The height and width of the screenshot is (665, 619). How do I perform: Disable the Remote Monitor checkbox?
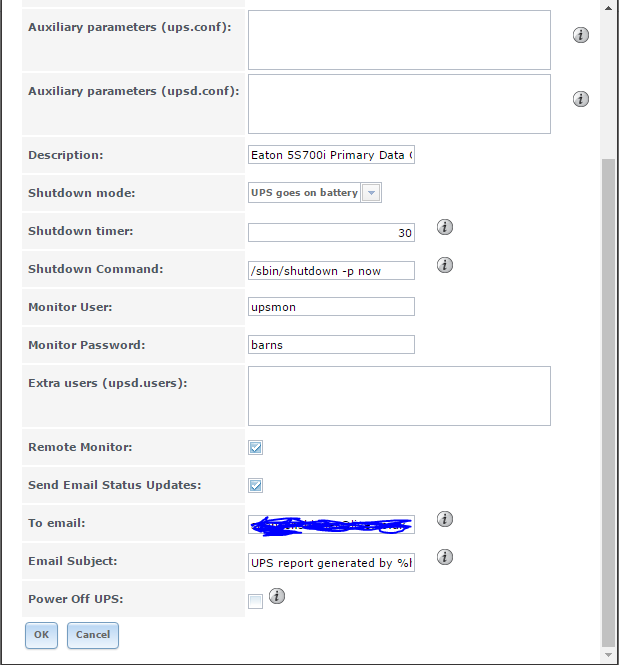tap(256, 447)
